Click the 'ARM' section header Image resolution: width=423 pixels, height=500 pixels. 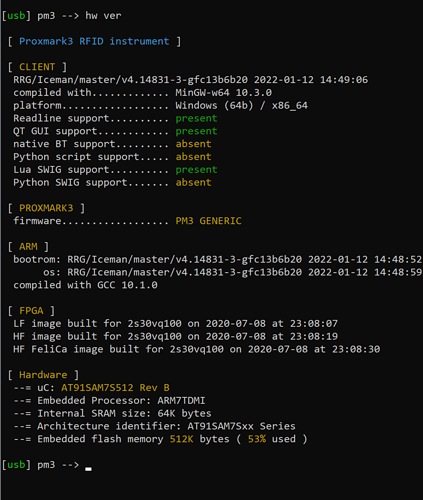[28, 247]
